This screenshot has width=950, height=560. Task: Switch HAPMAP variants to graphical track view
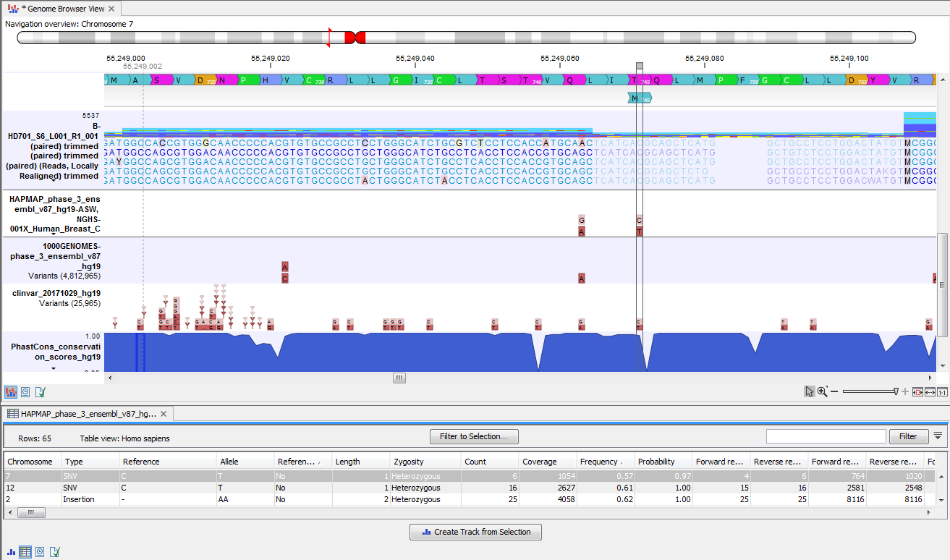(x=10, y=551)
